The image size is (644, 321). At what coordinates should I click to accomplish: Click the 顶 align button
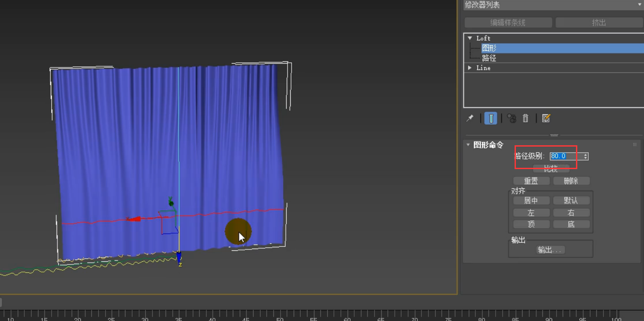[x=531, y=224]
